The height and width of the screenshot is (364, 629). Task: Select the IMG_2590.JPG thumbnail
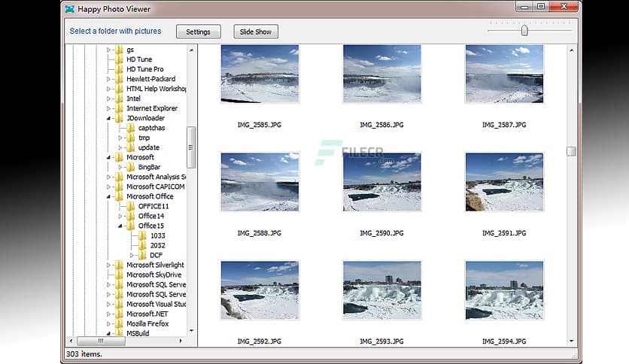[381, 182]
